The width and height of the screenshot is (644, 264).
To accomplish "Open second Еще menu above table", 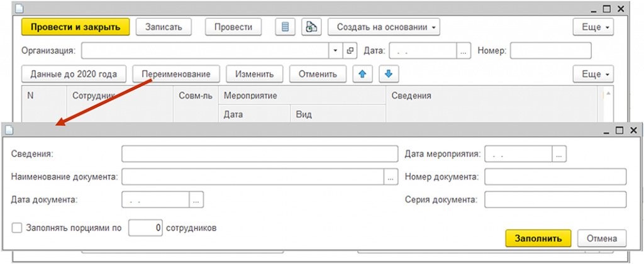I will [x=593, y=74].
